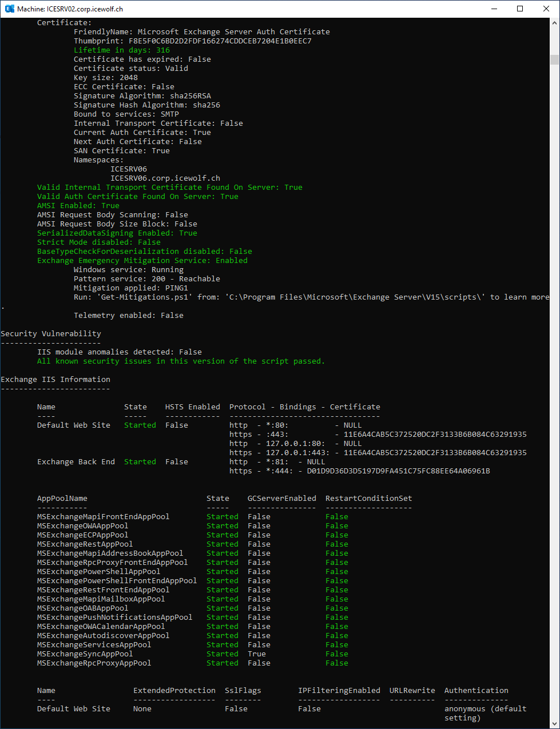Viewport: 560px width, 729px height.
Task: Maximize the ICESRV02 console window
Action: 520,9
